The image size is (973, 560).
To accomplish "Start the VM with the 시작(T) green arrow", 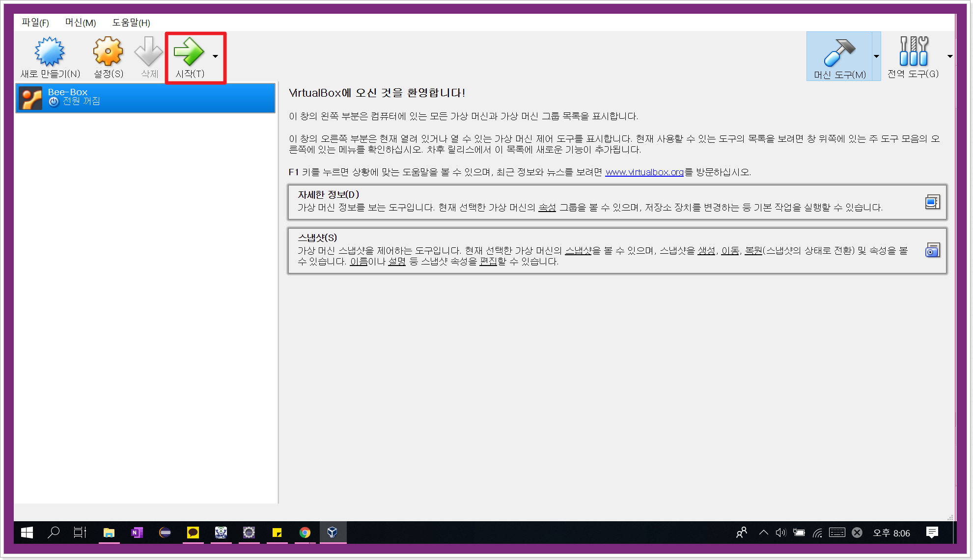I will (189, 52).
